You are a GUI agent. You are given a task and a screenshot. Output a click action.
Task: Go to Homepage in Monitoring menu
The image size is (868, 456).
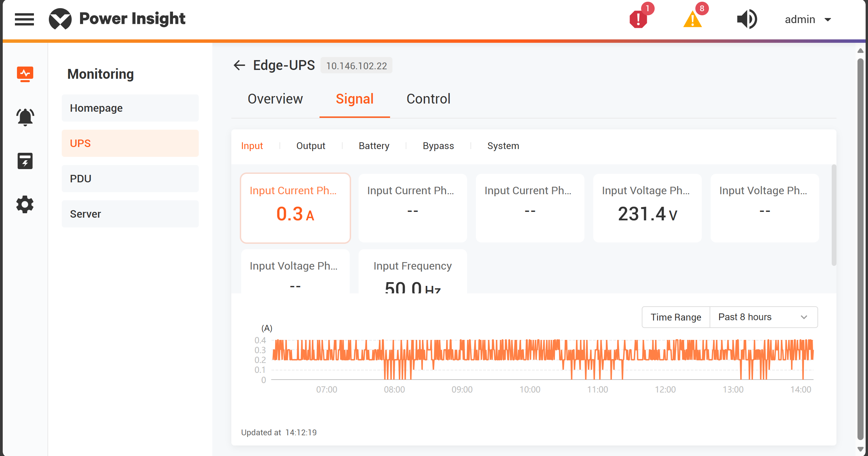pyautogui.click(x=130, y=108)
